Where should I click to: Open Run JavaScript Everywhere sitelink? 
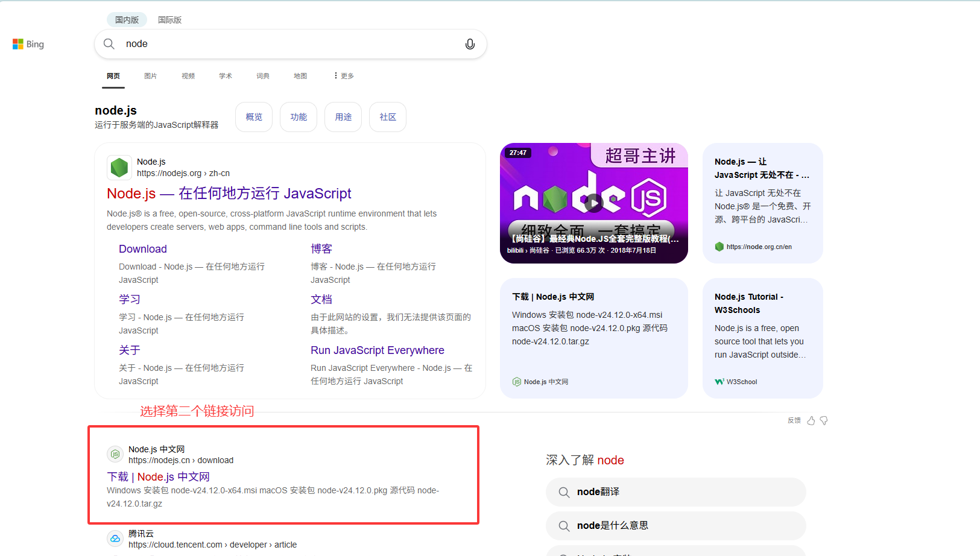click(378, 350)
